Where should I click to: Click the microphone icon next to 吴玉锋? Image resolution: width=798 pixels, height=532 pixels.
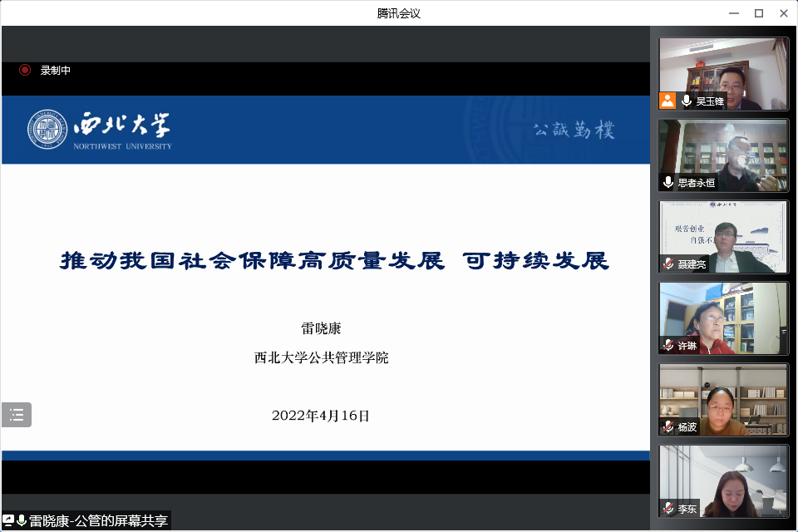687,101
